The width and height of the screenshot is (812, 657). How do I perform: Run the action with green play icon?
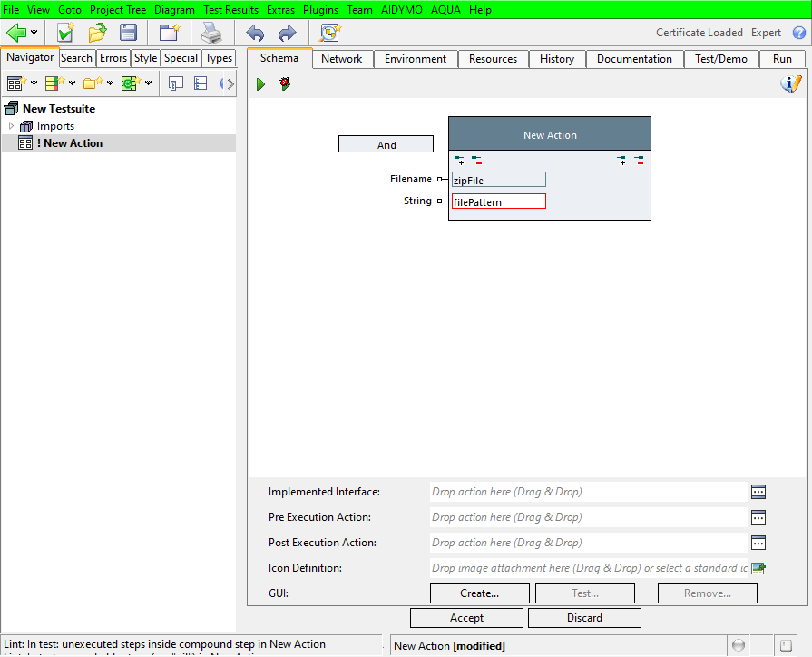(x=260, y=83)
